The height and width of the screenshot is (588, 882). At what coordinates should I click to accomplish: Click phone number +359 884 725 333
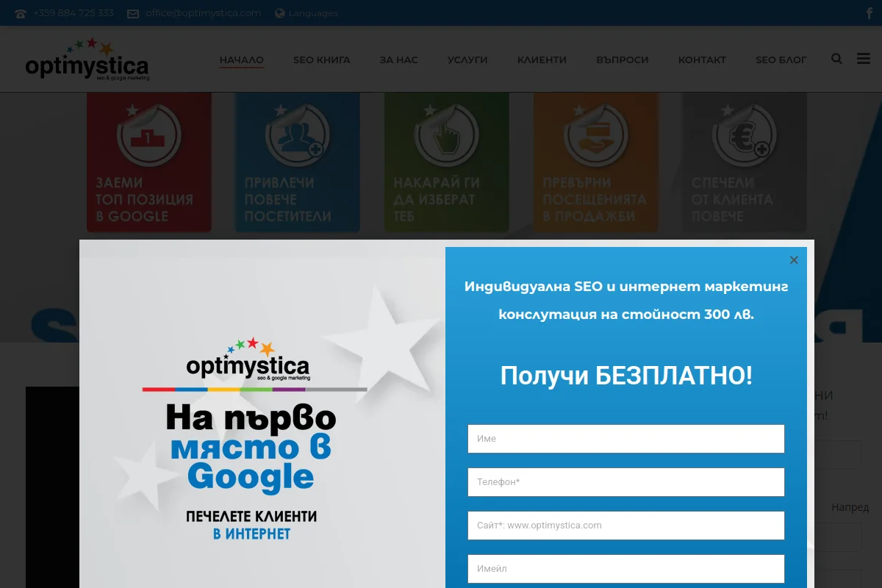tap(73, 13)
